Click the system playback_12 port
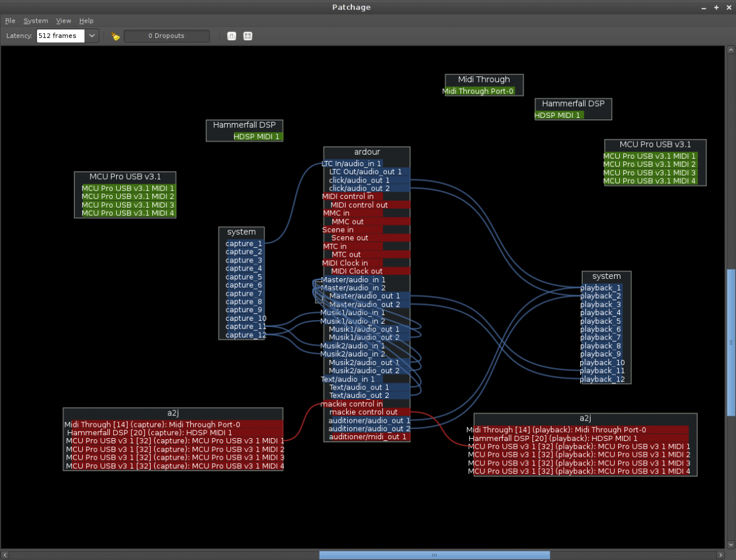Image resolution: width=736 pixels, height=560 pixels. coord(602,380)
